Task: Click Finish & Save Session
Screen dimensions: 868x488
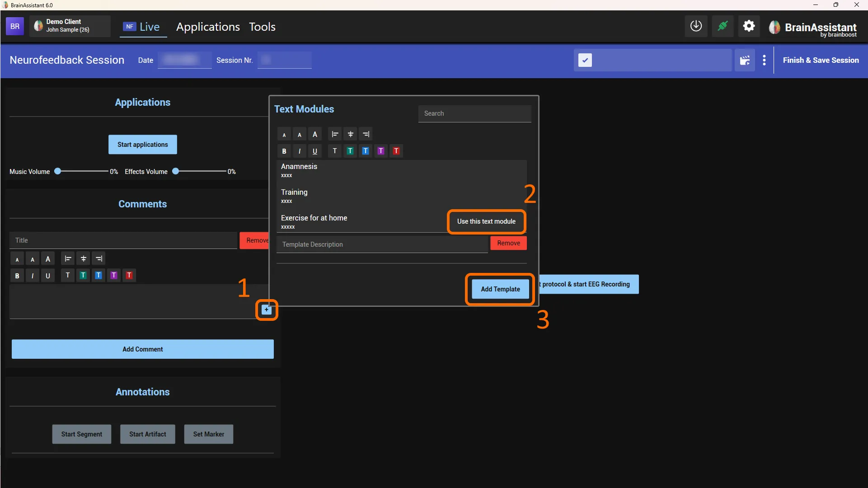Action: point(821,60)
